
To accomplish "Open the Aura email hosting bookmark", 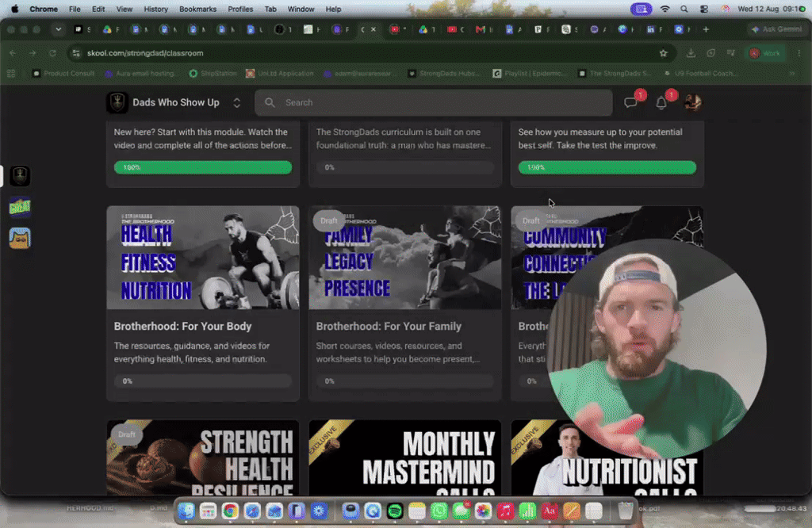I will (x=141, y=74).
